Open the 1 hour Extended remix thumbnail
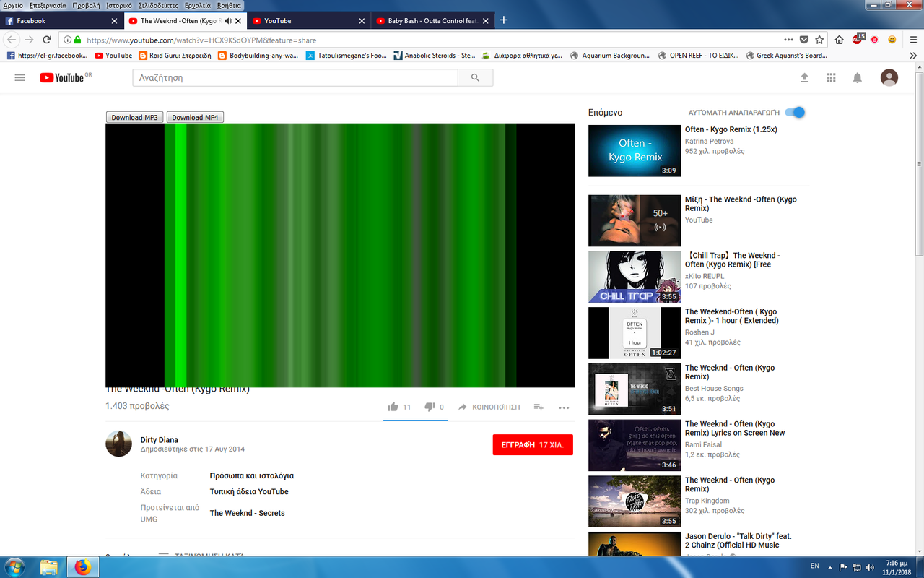The height and width of the screenshot is (578, 924). point(635,333)
